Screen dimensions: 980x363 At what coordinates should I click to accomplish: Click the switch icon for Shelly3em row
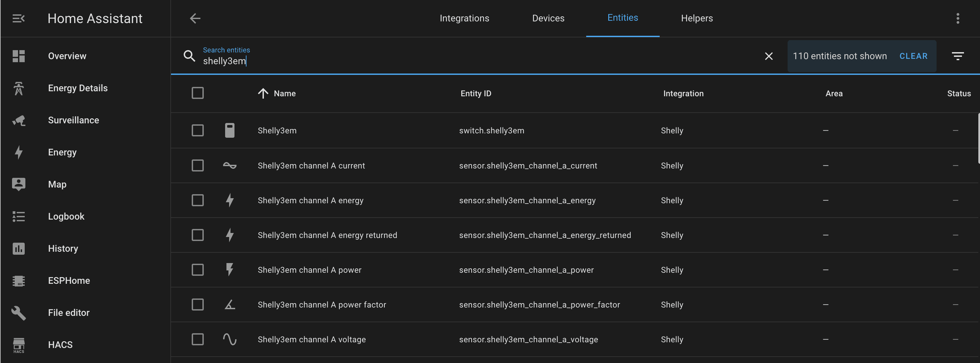coord(229,130)
